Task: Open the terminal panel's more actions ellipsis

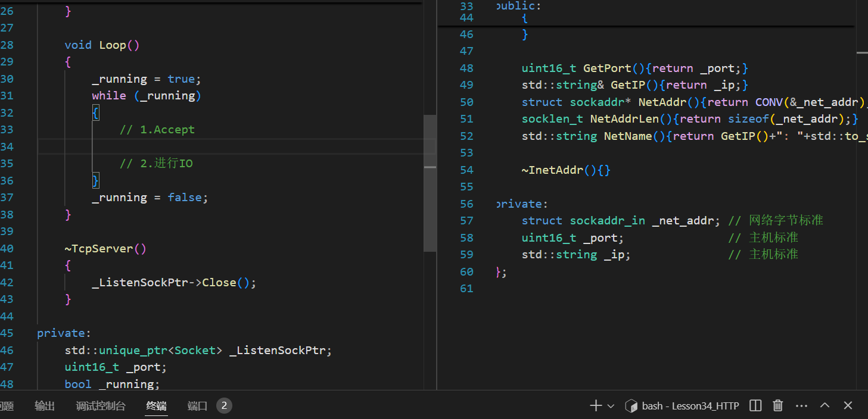Action: coord(801,406)
